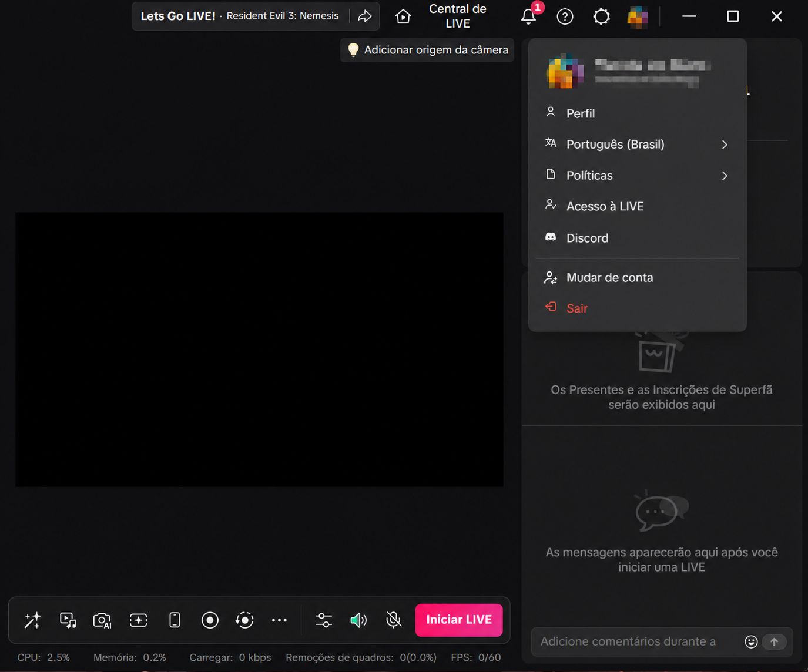Image resolution: width=808 pixels, height=672 pixels.
Task: Go to Central de LIVE home icon
Action: coord(403,16)
